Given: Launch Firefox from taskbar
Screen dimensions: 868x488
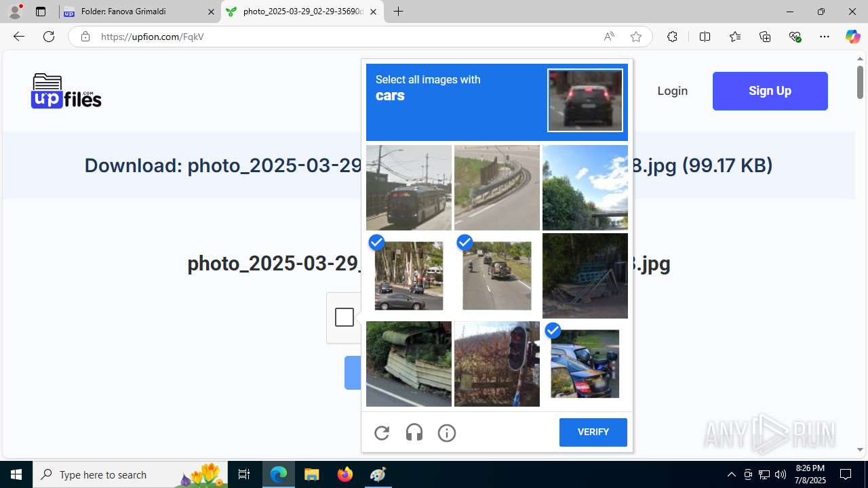Looking at the screenshot, I should 345,474.
